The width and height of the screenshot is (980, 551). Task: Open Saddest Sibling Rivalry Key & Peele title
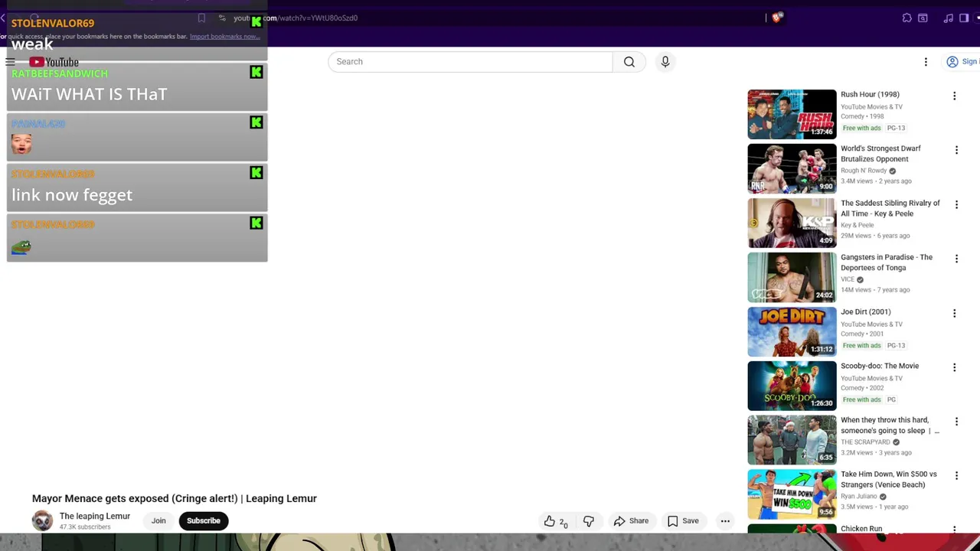coord(890,208)
